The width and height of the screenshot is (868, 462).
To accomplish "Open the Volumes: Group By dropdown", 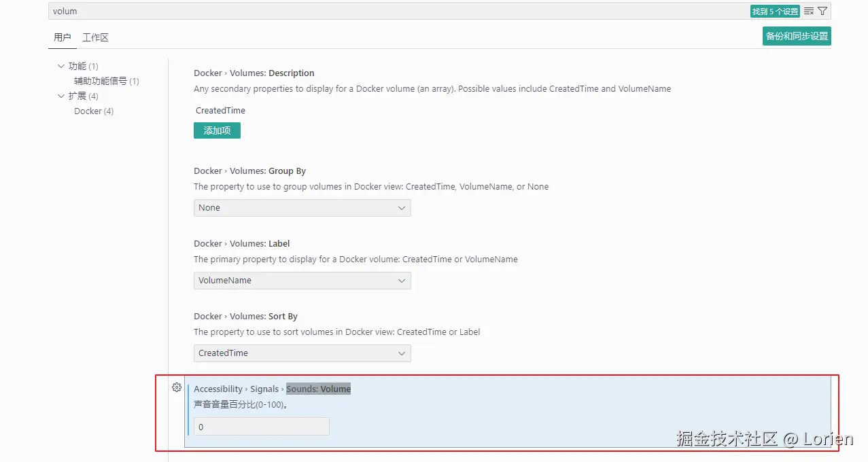I will click(302, 208).
